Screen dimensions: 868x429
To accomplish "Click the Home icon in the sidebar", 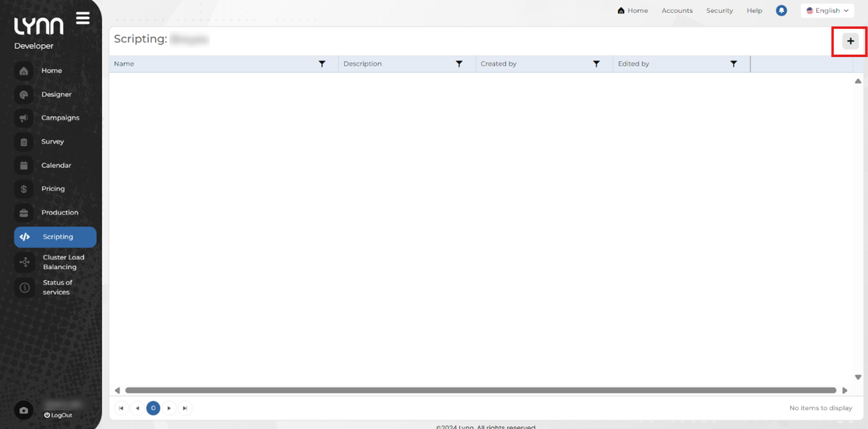I will (x=24, y=71).
